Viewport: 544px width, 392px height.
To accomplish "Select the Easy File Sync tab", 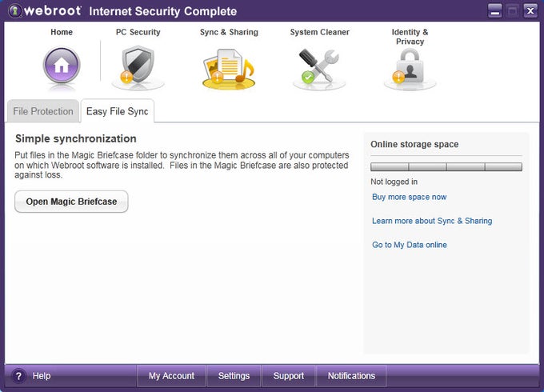I will tap(118, 111).
